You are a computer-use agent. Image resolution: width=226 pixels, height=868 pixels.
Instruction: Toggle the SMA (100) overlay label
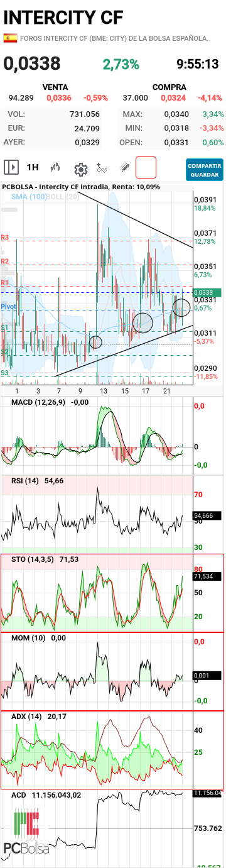[x=29, y=197]
